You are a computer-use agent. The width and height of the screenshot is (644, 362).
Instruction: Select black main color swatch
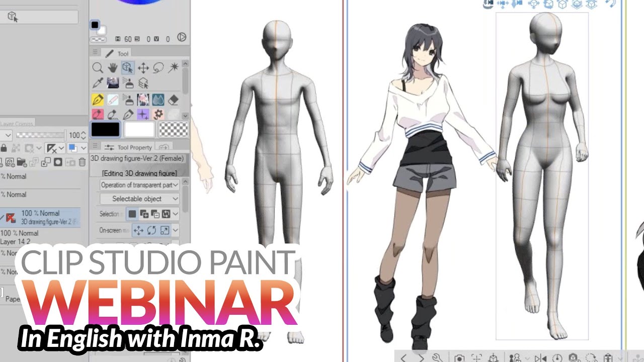105,130
